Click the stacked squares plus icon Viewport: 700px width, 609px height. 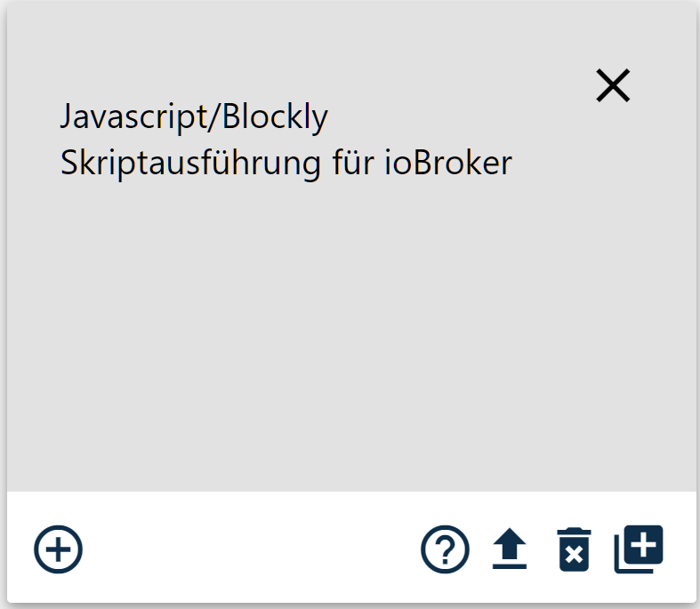(639, 549)
